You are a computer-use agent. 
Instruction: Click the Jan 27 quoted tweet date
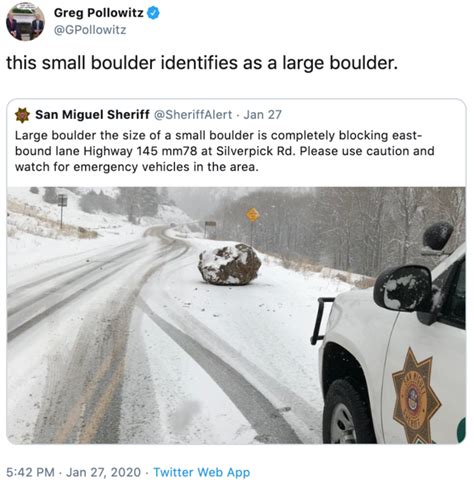pyautogui.click(x=263, y=115)
